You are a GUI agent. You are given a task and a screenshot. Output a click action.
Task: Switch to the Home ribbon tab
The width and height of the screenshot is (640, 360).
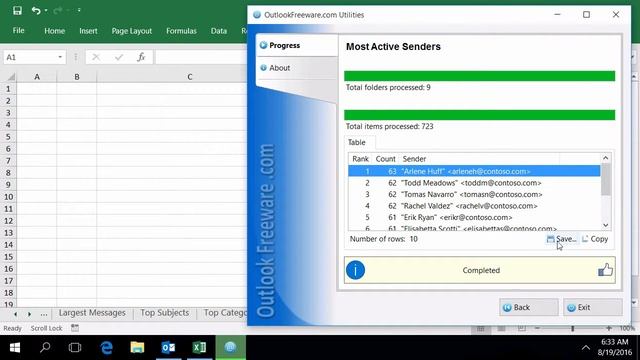click(x=54, y=31)
